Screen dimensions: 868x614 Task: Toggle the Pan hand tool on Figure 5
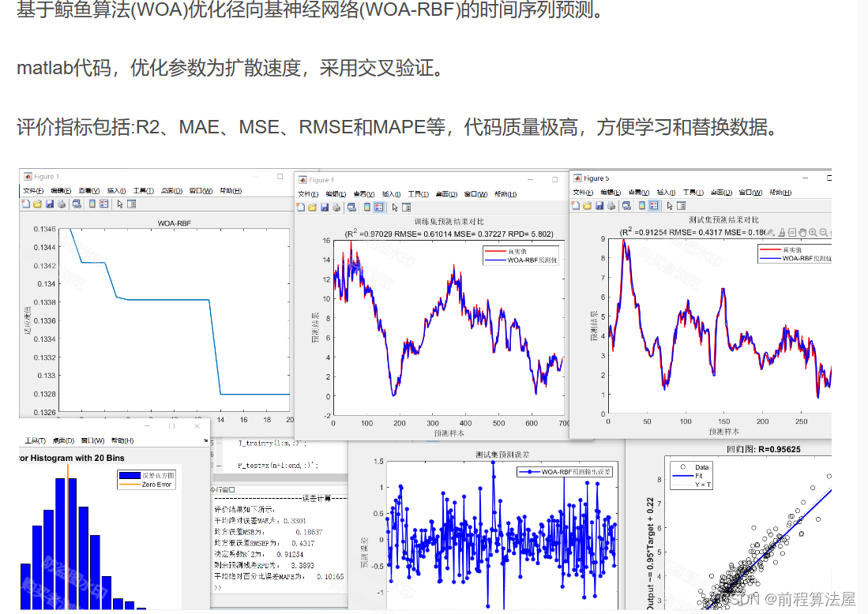pyautogui.click(x=801, y=231)
